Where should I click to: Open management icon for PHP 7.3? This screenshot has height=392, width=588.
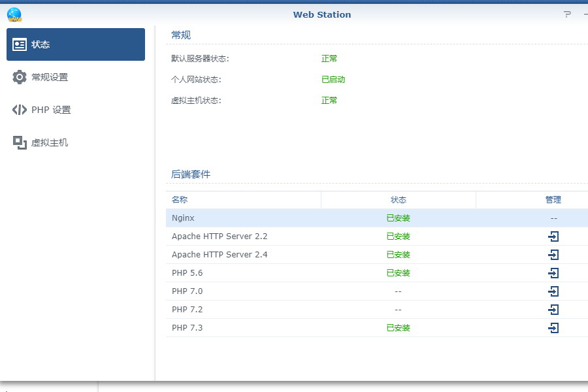553,328
